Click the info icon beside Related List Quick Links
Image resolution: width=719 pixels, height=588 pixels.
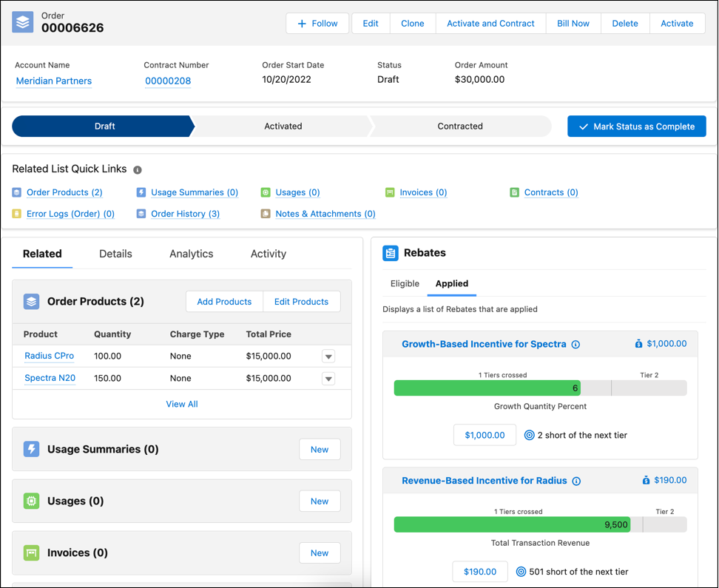137,169
